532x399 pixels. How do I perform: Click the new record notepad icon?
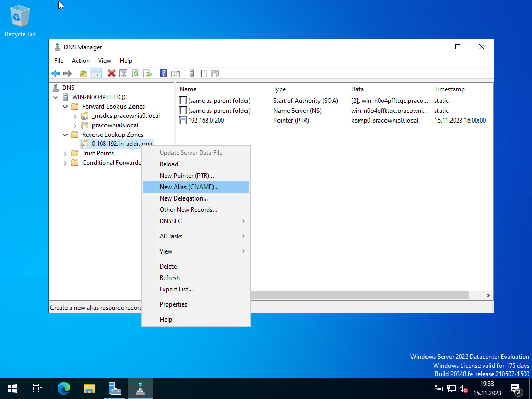coord(204,73)
